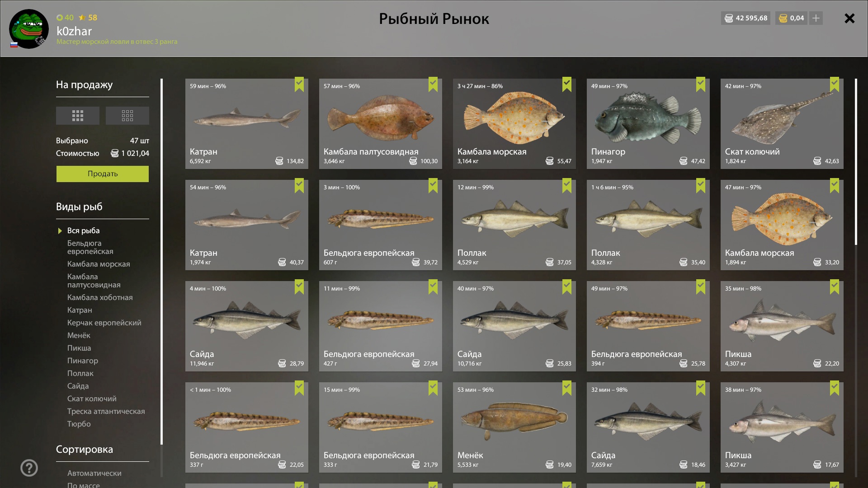Click the plus icon to add gold
The width and height of the screenshot is (868, 488).
click(x=816, y=18)
